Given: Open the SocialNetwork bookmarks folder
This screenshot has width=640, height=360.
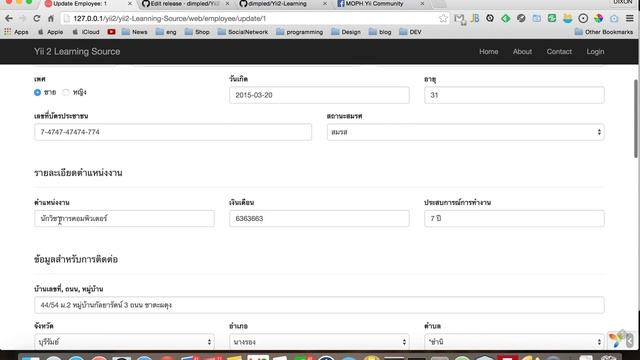Looking at the screenshot, I should coord(243,32).
